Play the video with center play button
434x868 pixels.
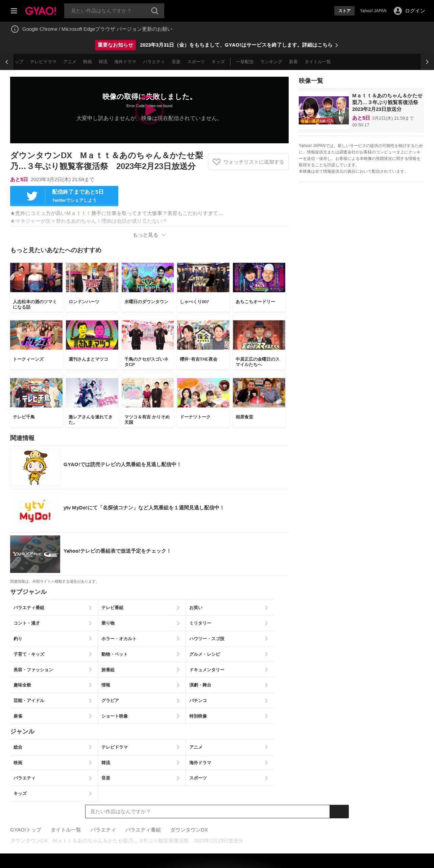(149, 110)
